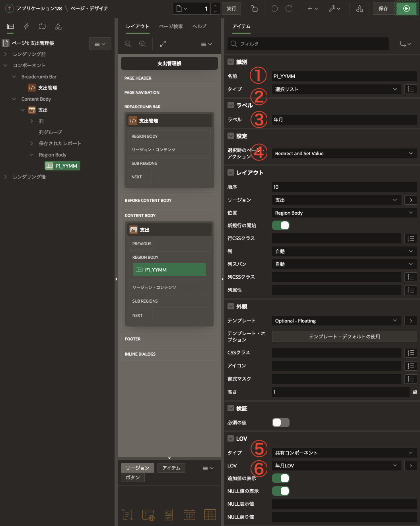Select the calendar region gallery icon

click(189, 514)
